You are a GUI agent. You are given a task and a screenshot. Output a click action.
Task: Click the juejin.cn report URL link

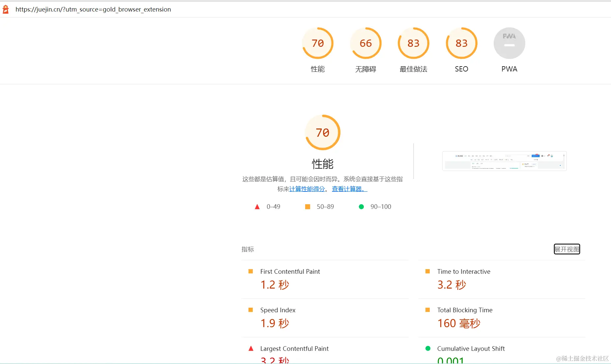pyautogui.click(x=93, y=10)
